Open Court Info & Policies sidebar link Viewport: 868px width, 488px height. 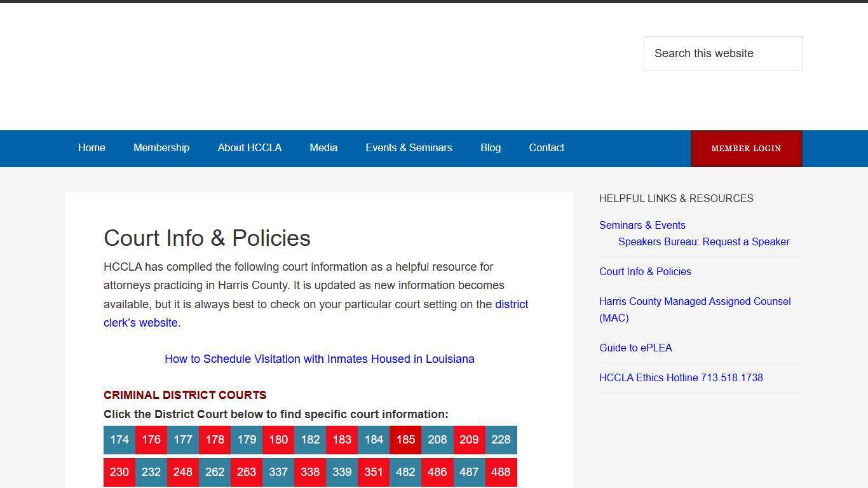645,271
